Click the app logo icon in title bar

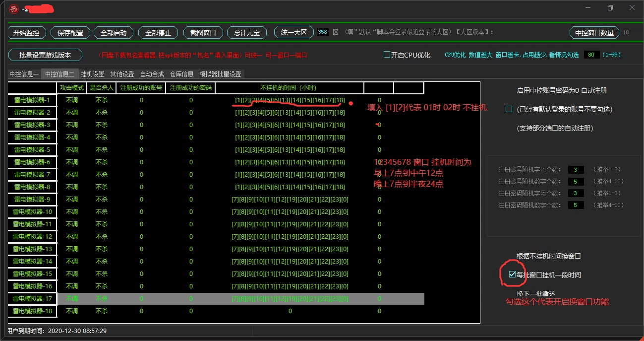(13, 8)
